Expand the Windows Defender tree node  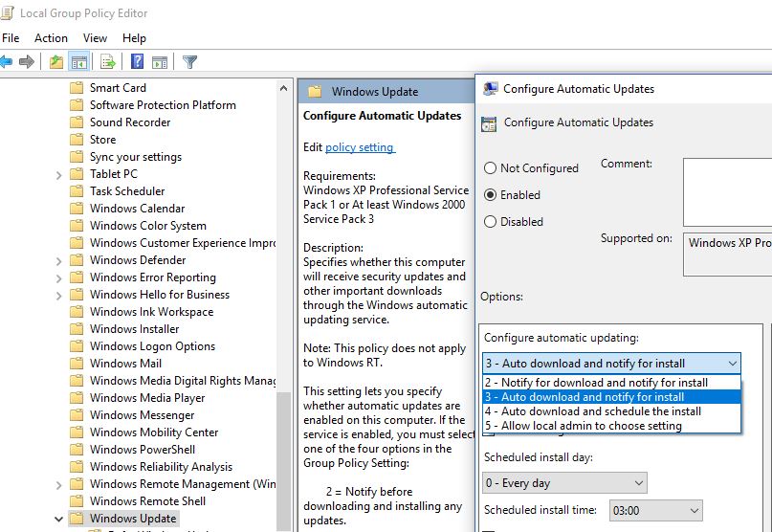click(58, 261)
